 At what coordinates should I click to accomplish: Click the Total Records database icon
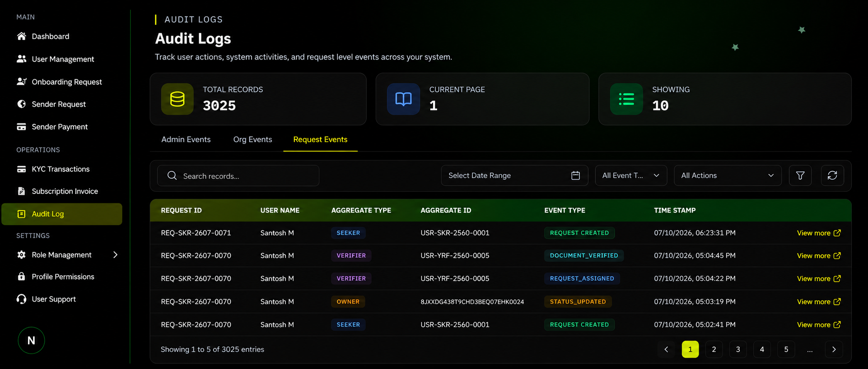point(177,99)
